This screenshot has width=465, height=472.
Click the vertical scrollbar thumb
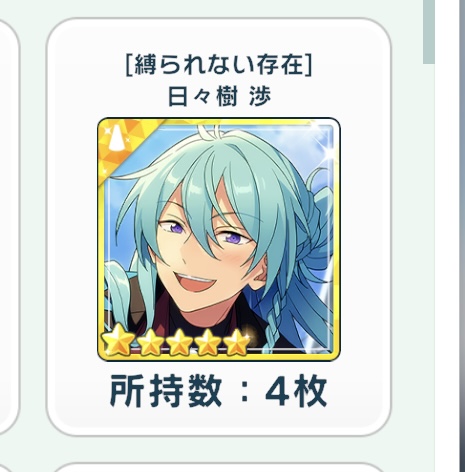pos(429,32)
